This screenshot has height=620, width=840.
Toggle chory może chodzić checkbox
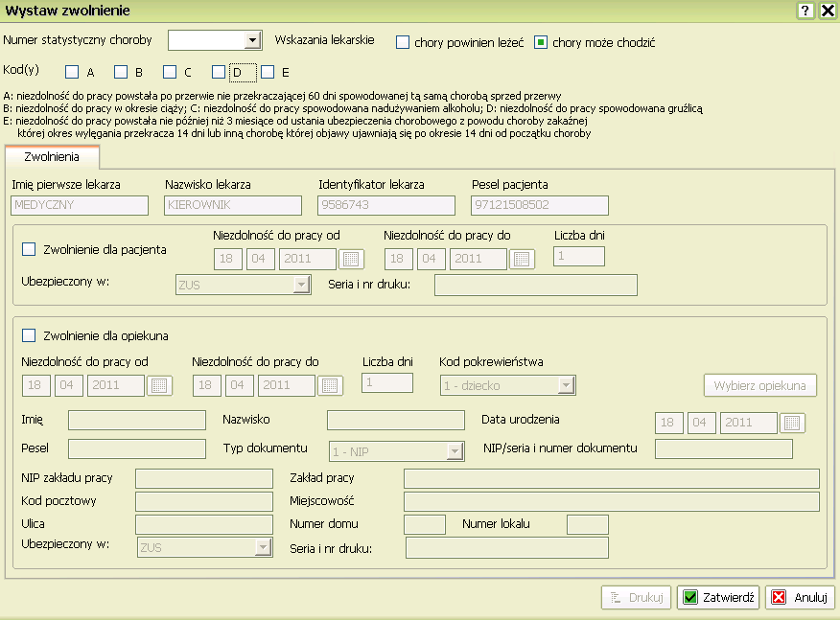pos(541,42)
